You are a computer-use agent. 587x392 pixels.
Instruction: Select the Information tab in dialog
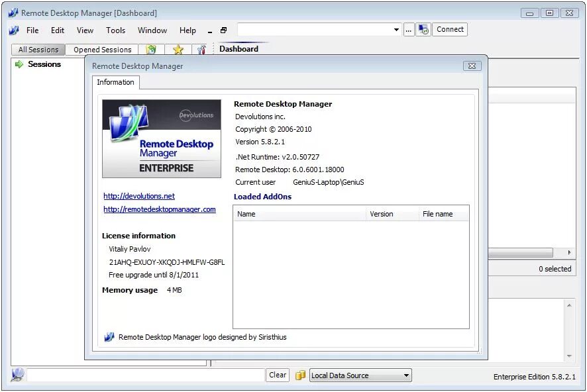[x=115, y=82]
